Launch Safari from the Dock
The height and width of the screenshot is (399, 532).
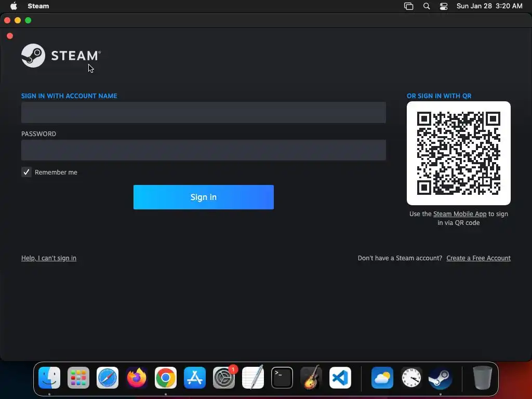pyautogui.click(x=107, y=378)
